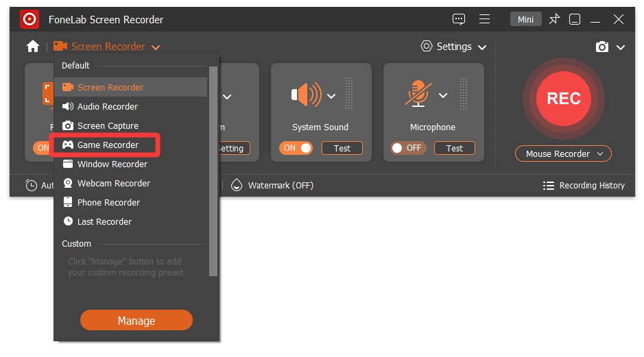The width and height of the screenshot is (644, 357).
Task: Click the muted Microphone icon
Action: pyautogui.click(x=418, y=94)
